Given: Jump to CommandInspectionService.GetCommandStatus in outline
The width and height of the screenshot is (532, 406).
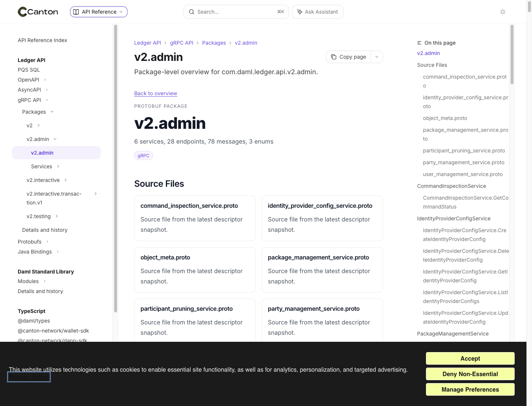Looking at the screenshot, I should (x=465, y=202).
